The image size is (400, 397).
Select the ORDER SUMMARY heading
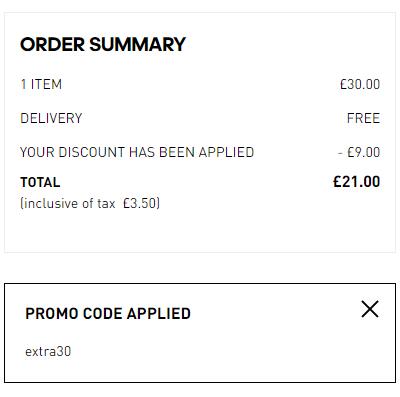pos(103,44)
